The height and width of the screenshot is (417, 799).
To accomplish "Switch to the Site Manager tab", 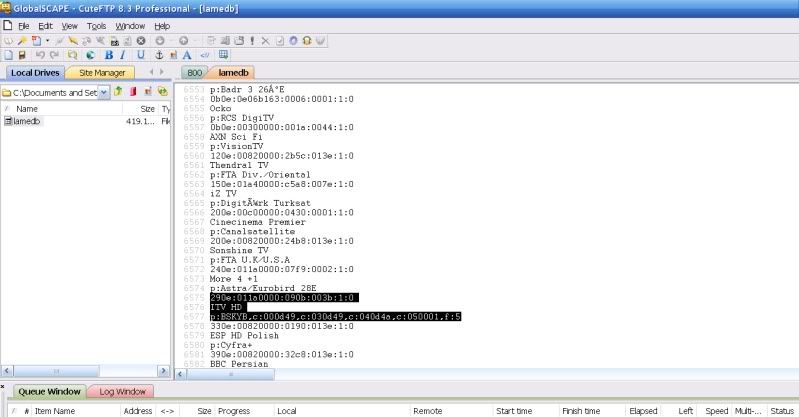I will tap(102, 73).
